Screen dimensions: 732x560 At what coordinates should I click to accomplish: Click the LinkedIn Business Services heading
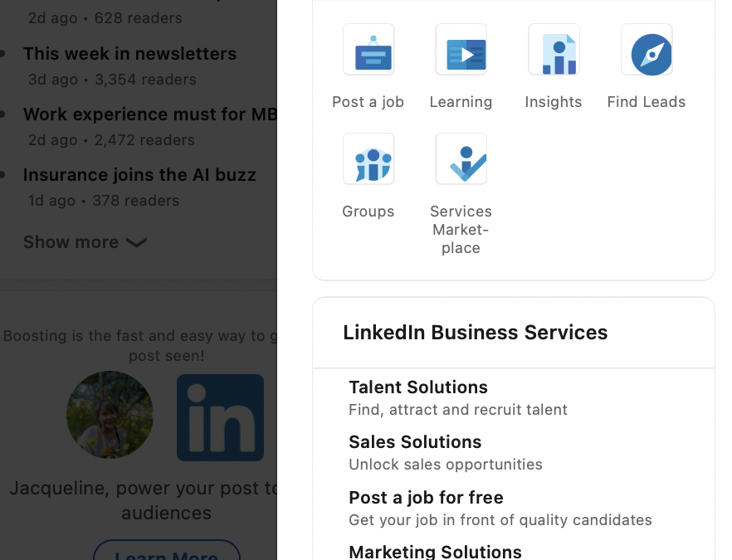[x=475, y=333]
